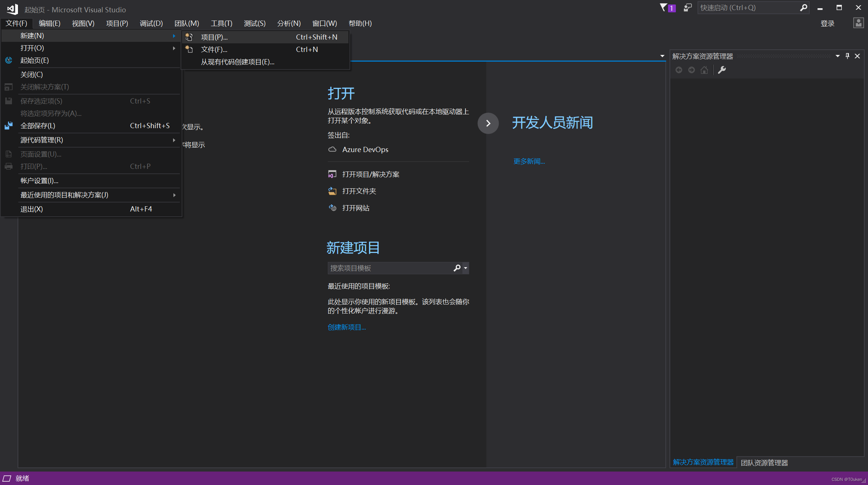Click the quick launch magnifier icon

(x=803, y=7)
